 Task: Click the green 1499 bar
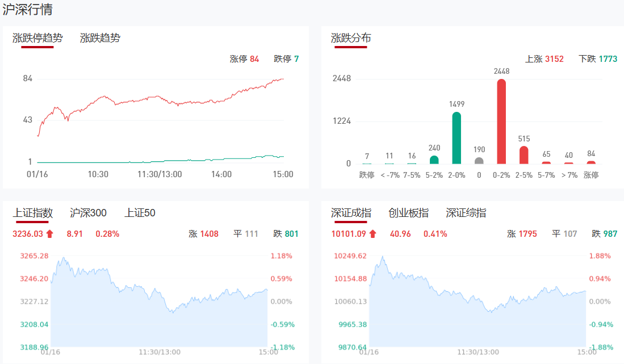457,138
